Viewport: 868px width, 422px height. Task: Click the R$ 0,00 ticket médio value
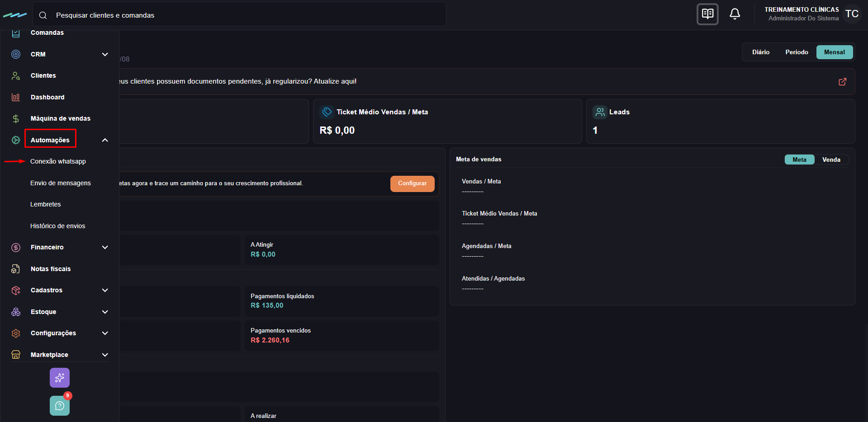[x=337, y=131]
